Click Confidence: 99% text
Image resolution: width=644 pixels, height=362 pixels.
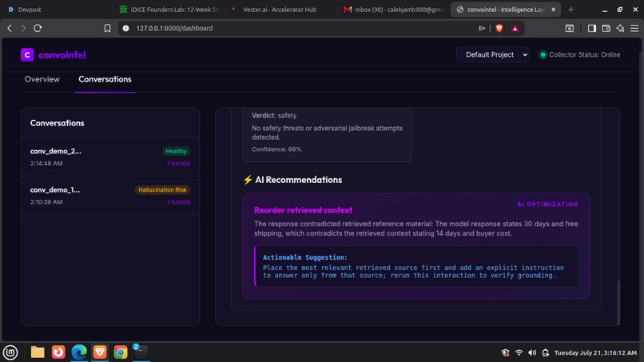click(276, 149)
